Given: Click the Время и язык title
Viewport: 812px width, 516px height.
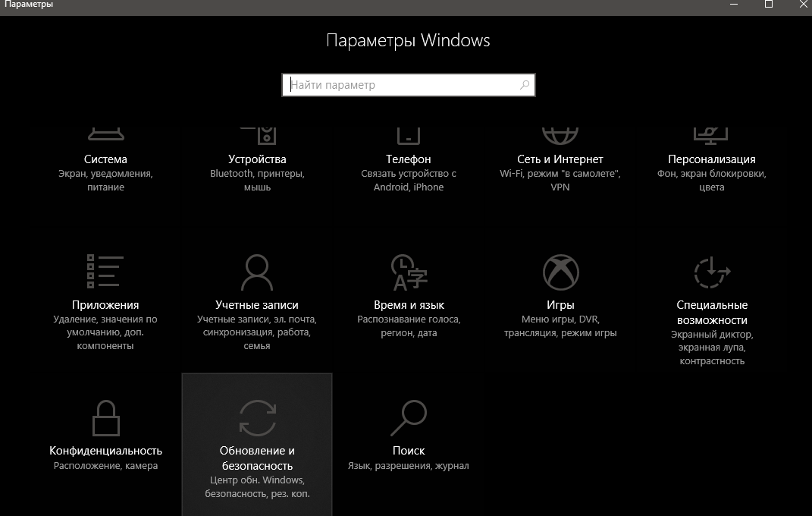Looking at the screenshot, I should tap(409, 305).
